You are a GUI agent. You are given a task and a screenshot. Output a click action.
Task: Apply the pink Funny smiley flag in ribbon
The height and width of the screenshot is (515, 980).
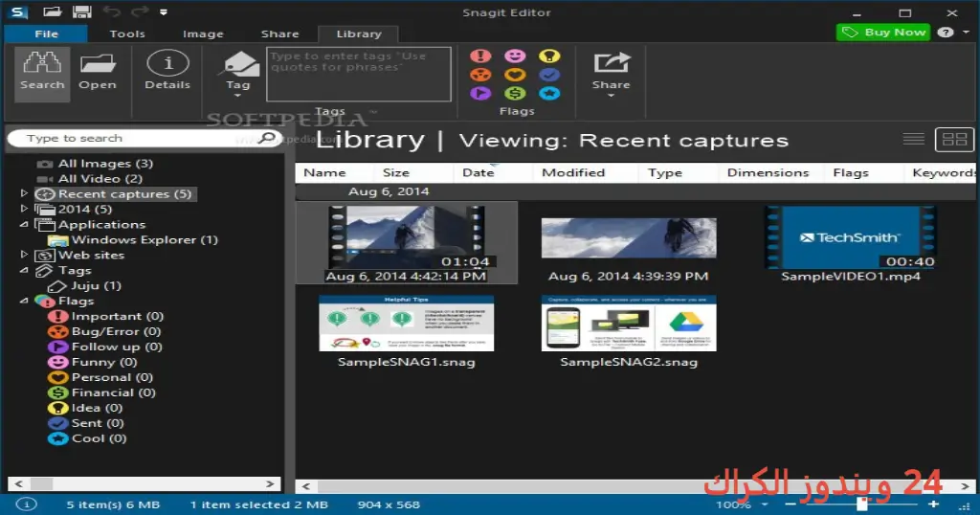pos(515,56)
